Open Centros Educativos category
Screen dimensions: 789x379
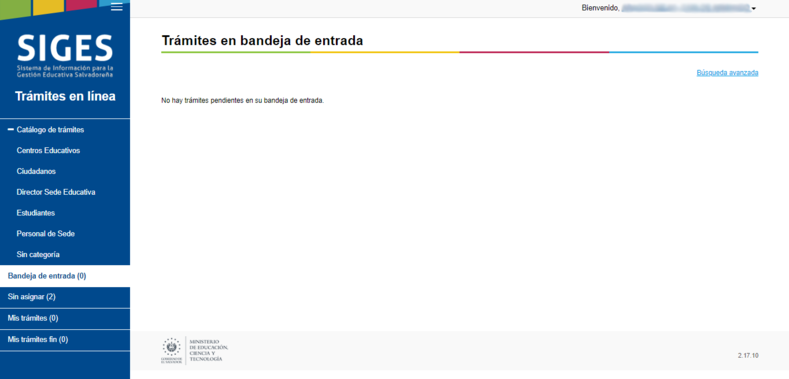click(x=48, y=150)
